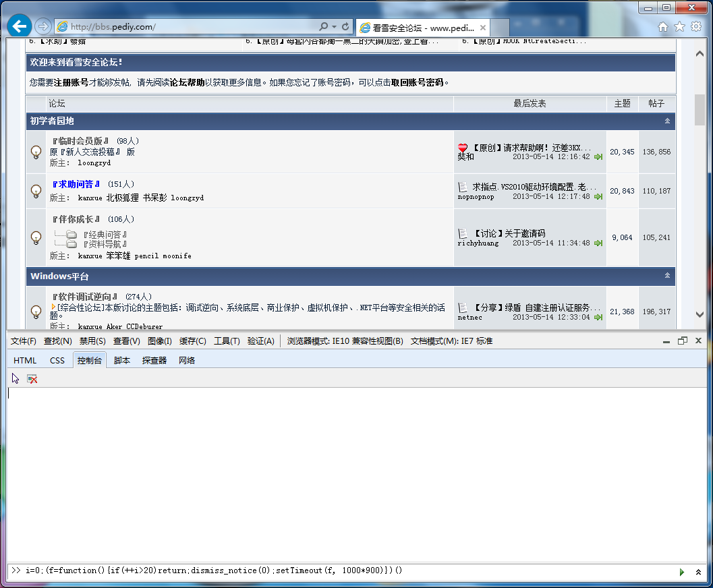The image size is (713, 588).
Task: Open user profile nopnopnop
Action: coord(476,197)
